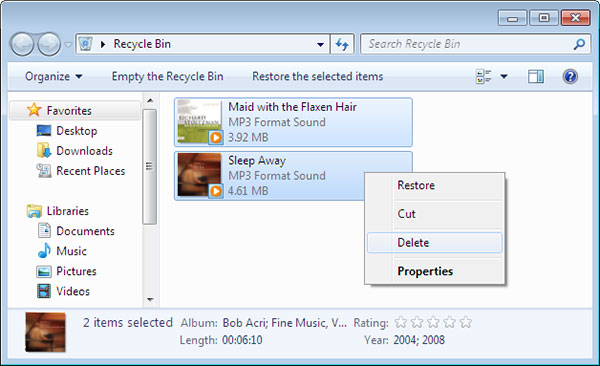The width and height of the screenshot is (600, 366).
Task: Click the Change your view icon
Action: [x=484, y=76]
